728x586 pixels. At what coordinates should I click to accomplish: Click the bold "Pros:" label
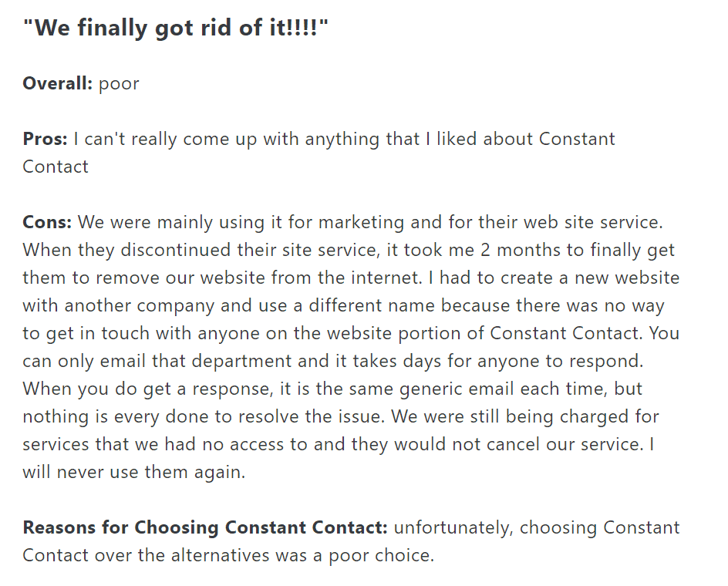tap(45, 139)
